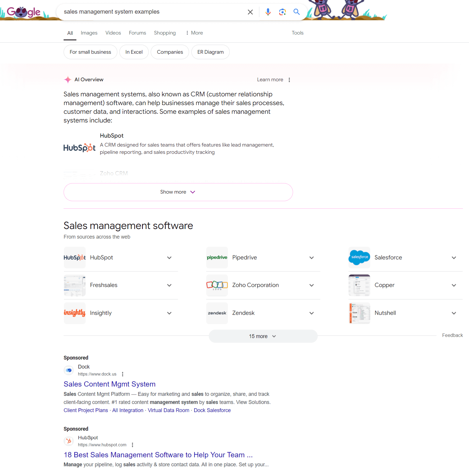Screen dimensions: 469x476
Task: Expand the Nutshell entry chevron
Action: tap(454, 313)
